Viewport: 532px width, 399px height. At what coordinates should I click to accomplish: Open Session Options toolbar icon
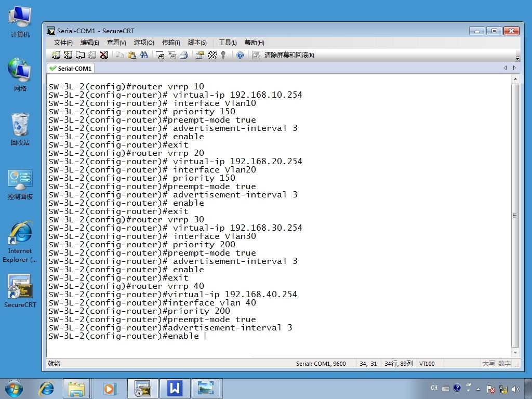point(200,55)
